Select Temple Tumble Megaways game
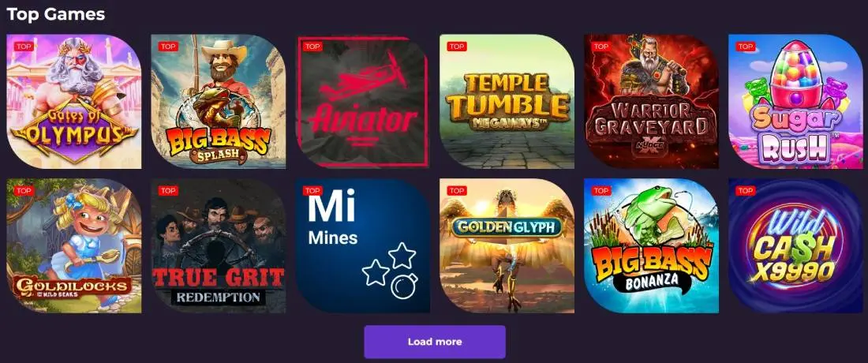The image size is (868, 363). coord(507,101)
